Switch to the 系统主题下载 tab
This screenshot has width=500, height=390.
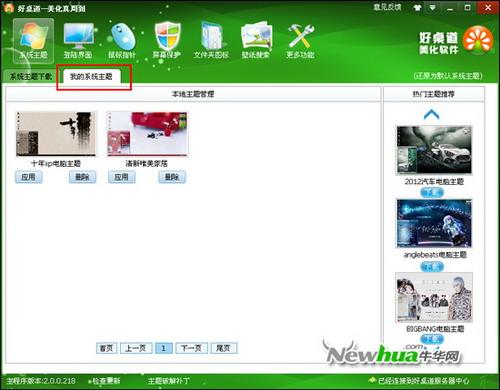pos(31,77)
